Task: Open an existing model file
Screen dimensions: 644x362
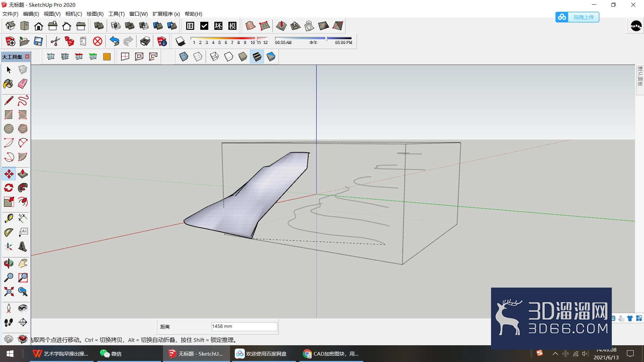Action: pos(24,42)
